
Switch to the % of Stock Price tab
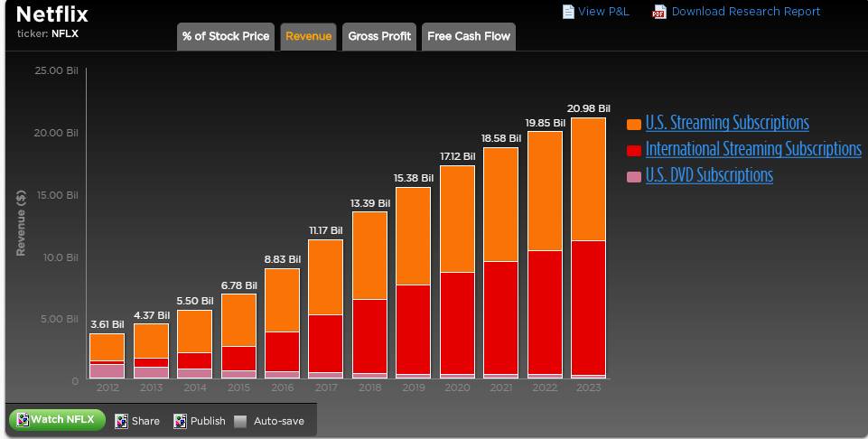point(226,37)
